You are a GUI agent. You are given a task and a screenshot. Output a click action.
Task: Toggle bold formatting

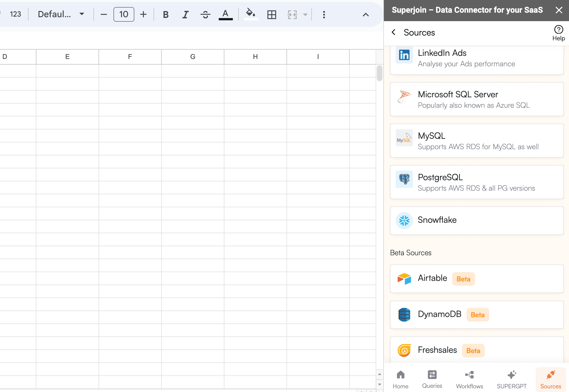[x=166, y=14]
